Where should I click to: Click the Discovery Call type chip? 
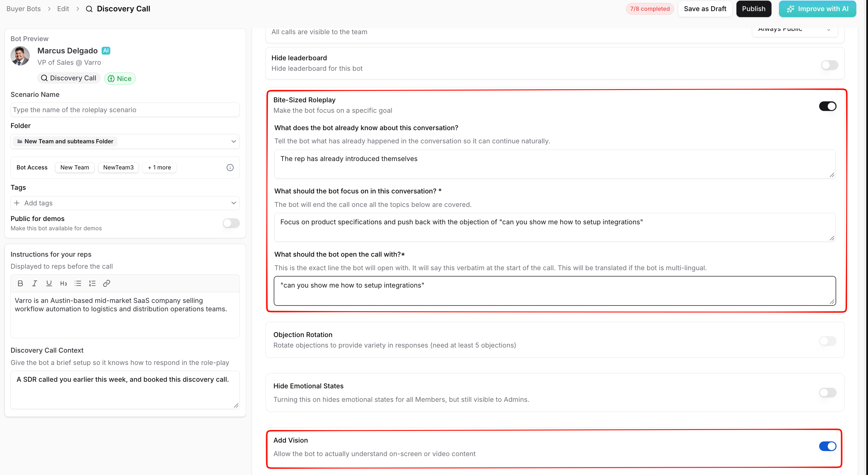point(69,78)
